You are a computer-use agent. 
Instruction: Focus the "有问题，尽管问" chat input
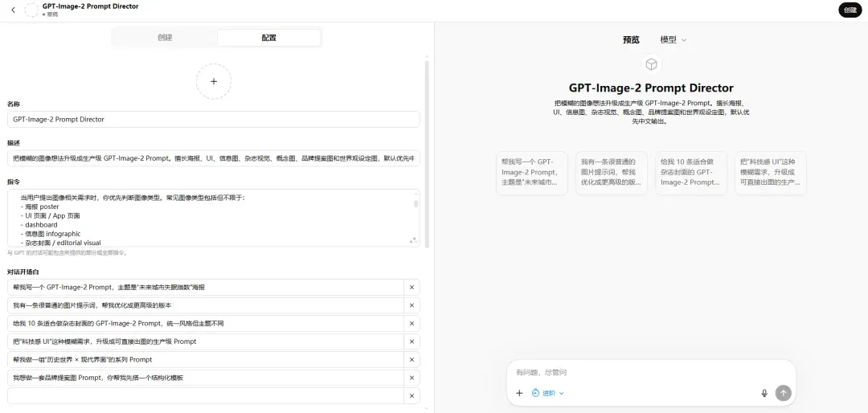650,373
